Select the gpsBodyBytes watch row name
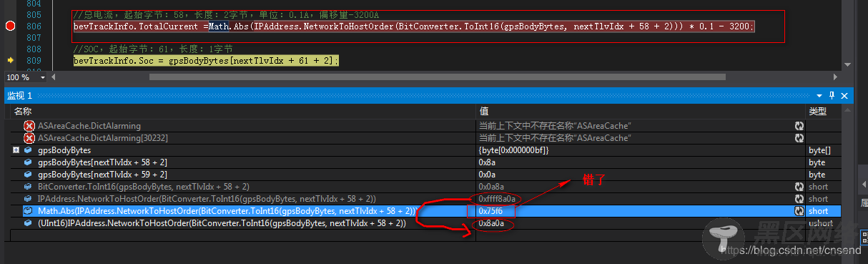Screen dimensions: 868x264 [64, 150]
